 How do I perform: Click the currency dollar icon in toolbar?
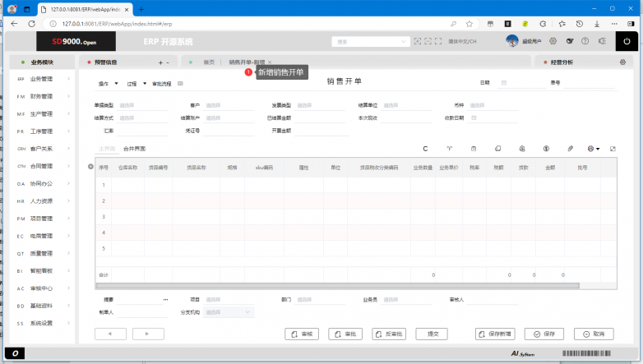click(545, 149)
